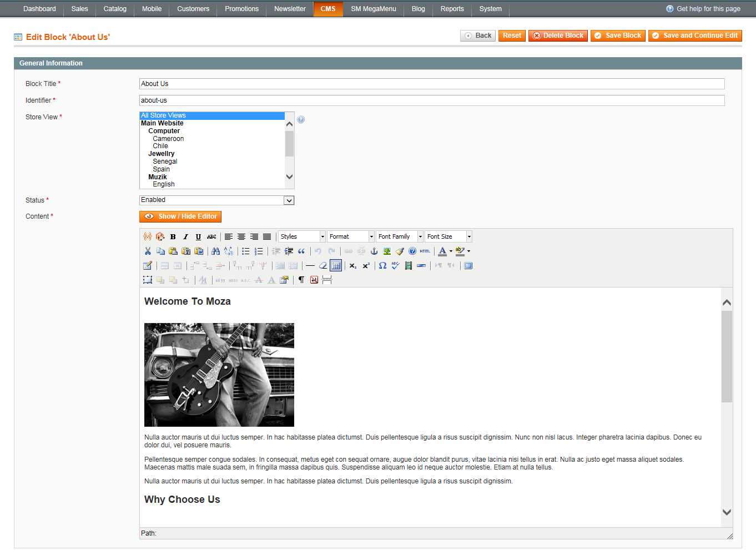Click the Reset button
Image resolution: width=756 pixels, height=550 pixels.
(x=512, y=36)
